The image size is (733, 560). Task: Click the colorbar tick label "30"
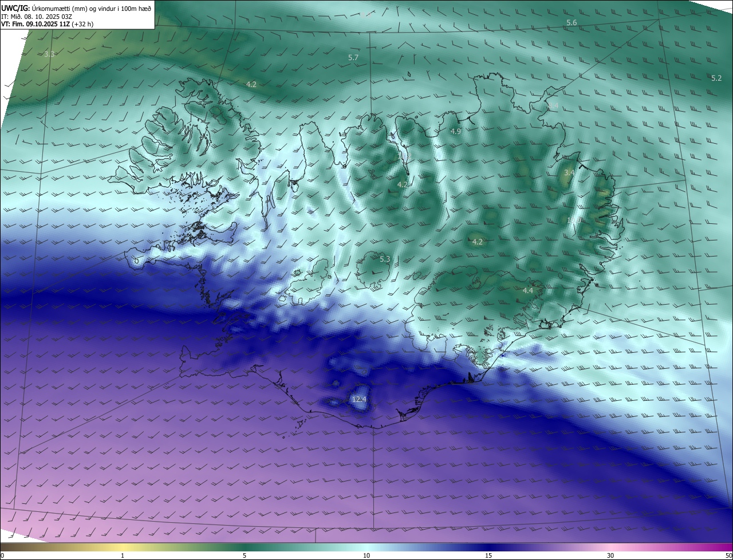[x=610, y=555]
